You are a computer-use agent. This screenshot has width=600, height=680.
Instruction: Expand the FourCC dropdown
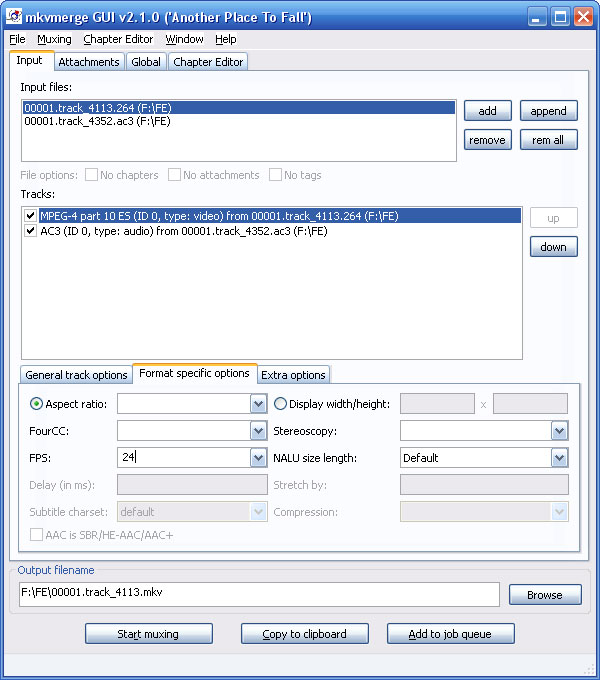point(258,431)
